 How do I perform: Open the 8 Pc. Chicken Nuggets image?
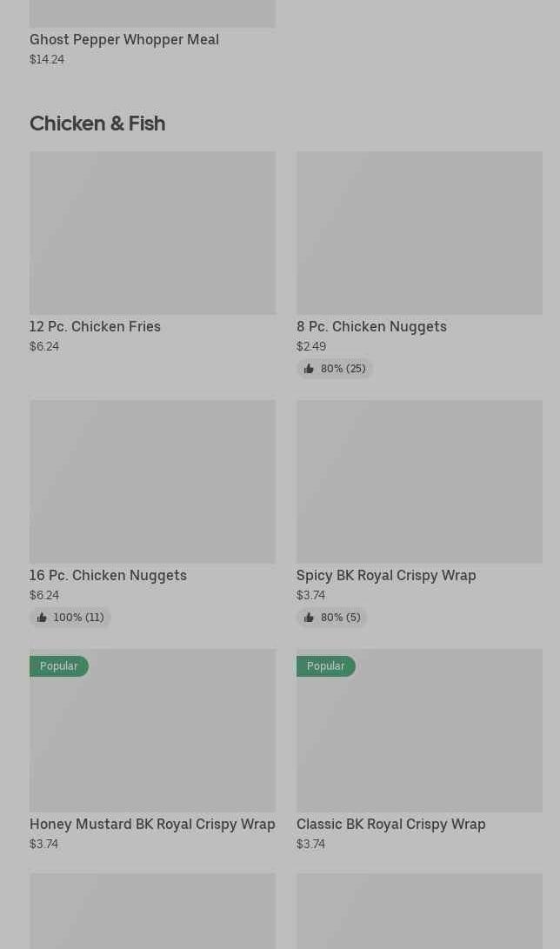[x=419, y=233]
